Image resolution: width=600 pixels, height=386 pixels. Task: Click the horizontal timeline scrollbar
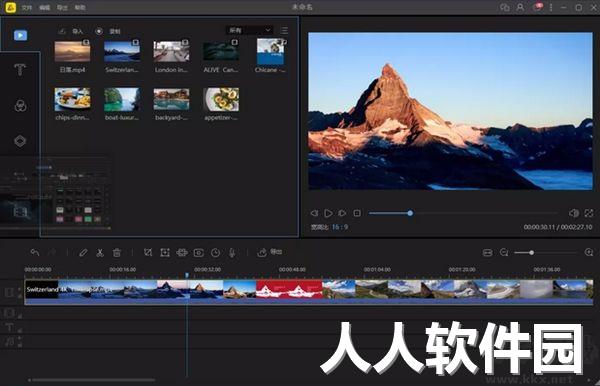tap(93, 380)
